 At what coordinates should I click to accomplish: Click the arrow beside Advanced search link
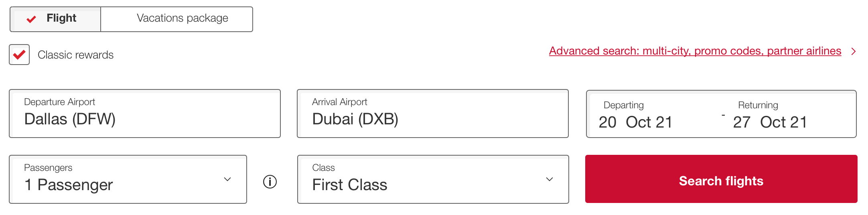tap(854, 51)
